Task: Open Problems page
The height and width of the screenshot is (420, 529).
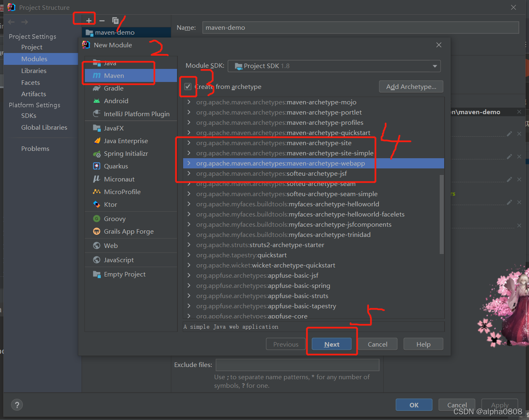Action: (x=35, y=148)
